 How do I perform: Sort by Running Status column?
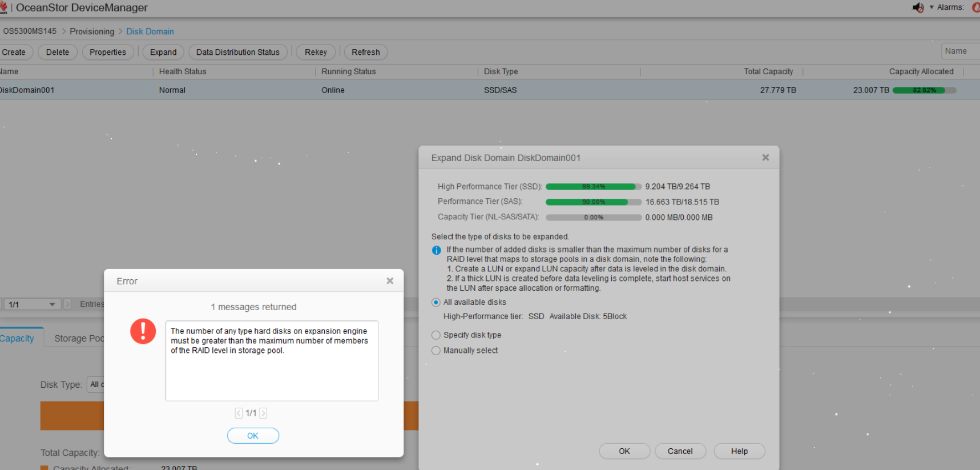tap(349, 71)
